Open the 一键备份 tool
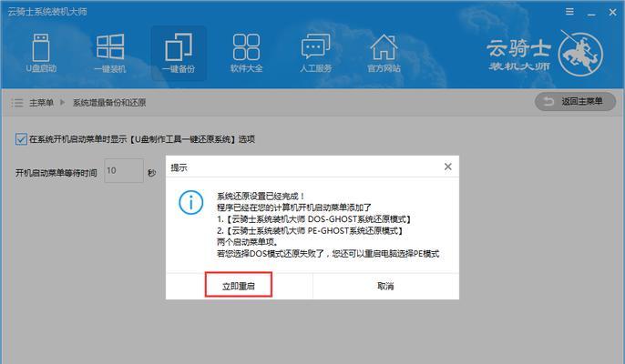Image resolution: width=625 pixels, height=364 pixels. [x=179, y=52]
